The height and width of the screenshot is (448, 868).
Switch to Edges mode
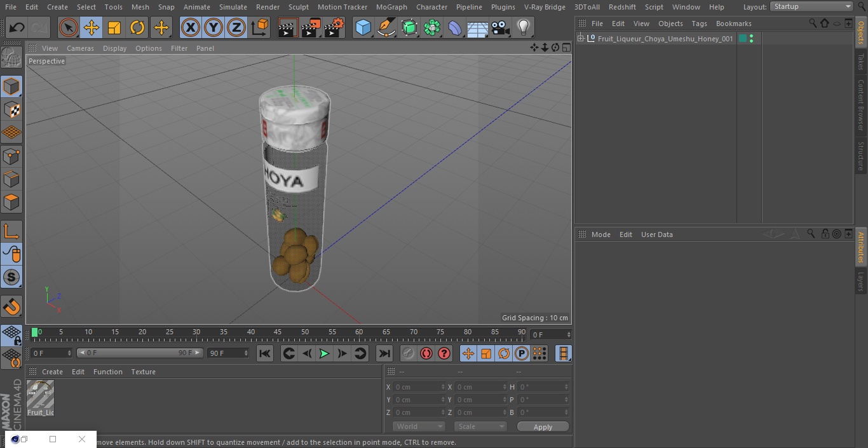(x=11, y=179)
